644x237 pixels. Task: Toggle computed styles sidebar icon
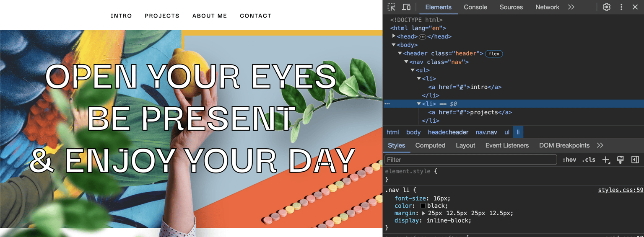(635, 160)
